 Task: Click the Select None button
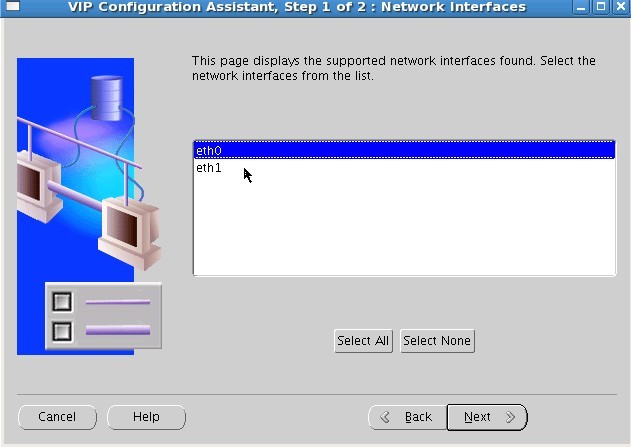[437, 341]
